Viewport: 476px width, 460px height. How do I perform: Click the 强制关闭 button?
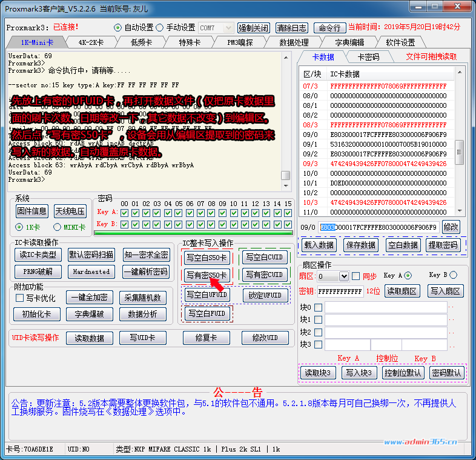254,28
